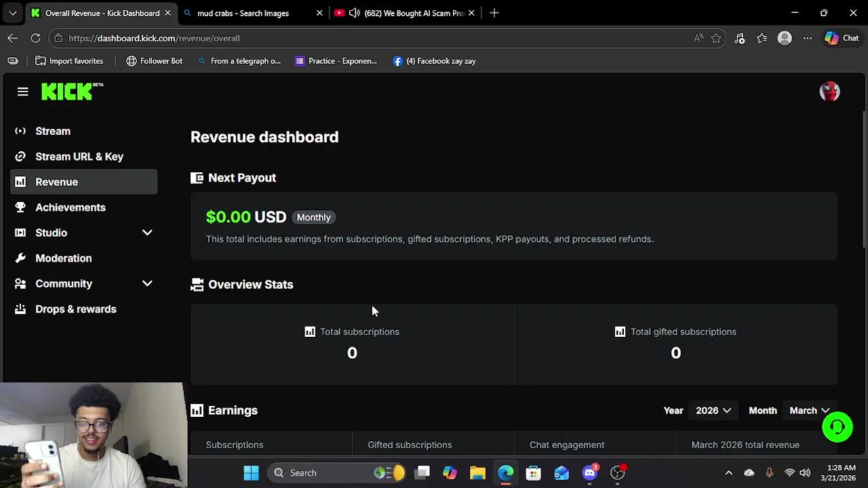868x488 pixels.
Task: Reload the page
Action: [35, 38]
